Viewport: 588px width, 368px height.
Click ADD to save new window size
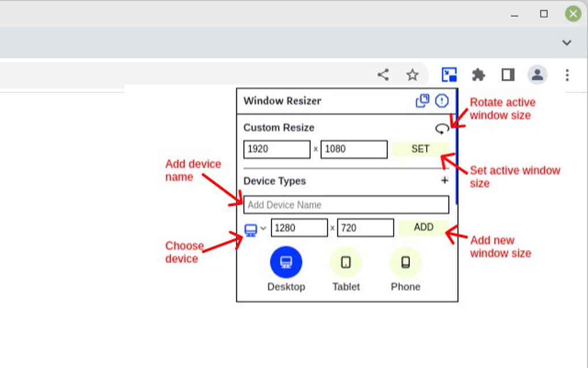[423, 227]
